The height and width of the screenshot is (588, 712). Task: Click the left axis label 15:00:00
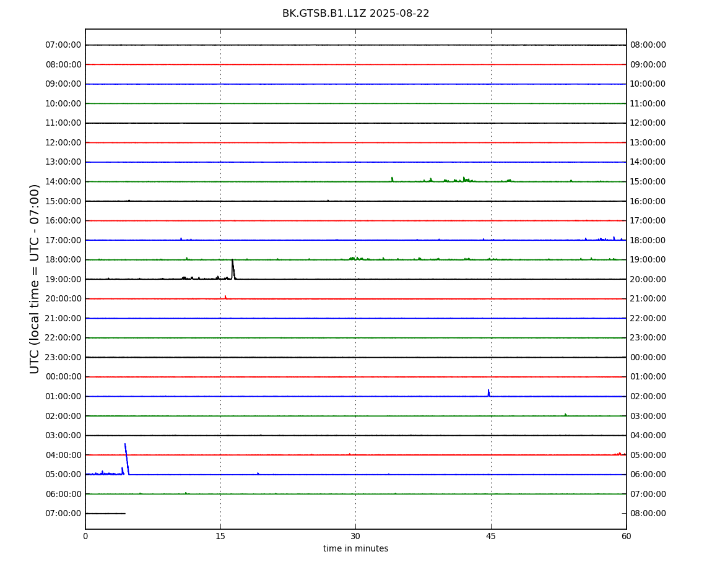coord(63,201)
